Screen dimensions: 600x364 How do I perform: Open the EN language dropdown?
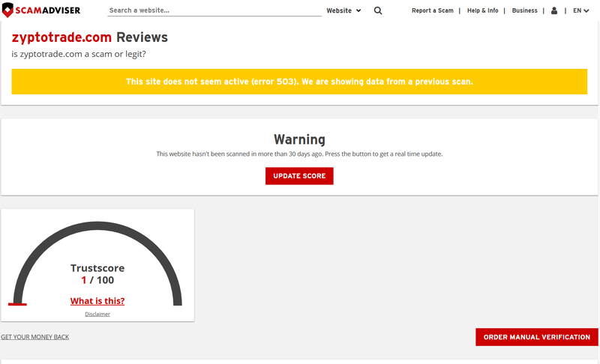tap(580, 10)
